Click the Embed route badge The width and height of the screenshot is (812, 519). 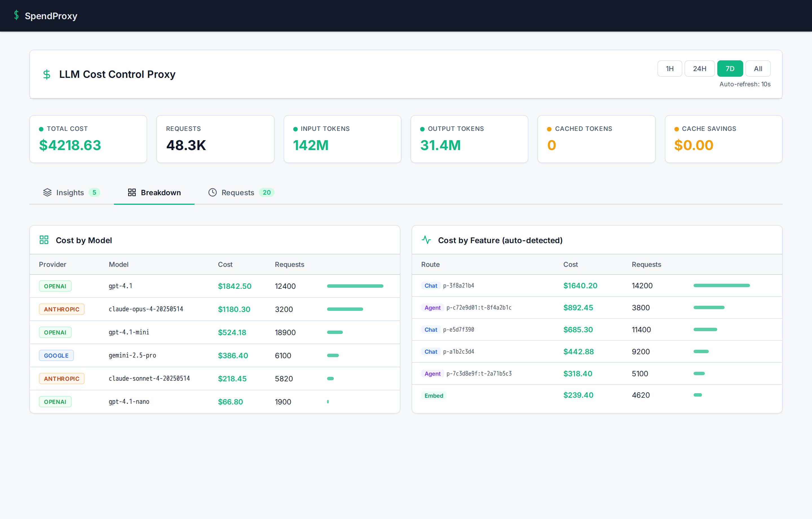pyautogui.click(x=434, y=395)
